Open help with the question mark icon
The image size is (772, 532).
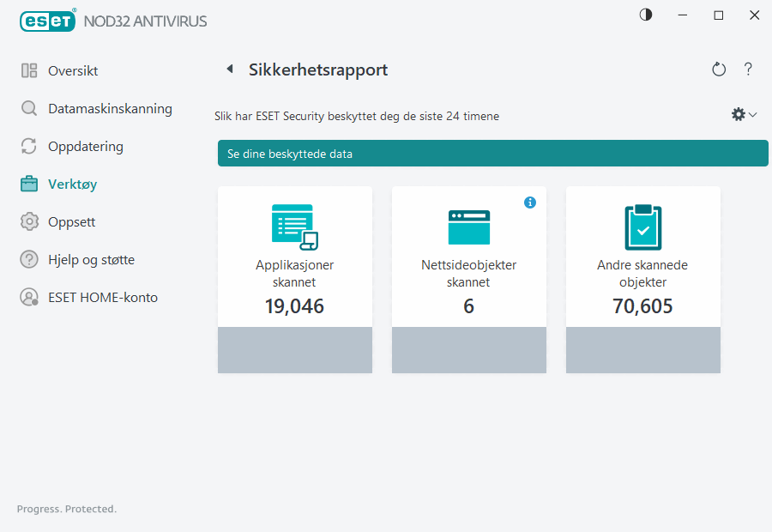748,70
